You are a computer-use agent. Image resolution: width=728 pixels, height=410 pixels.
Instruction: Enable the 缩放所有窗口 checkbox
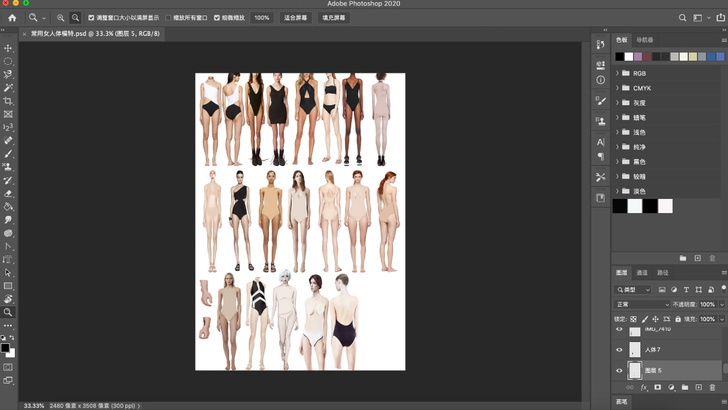click(x=169, y=18)
